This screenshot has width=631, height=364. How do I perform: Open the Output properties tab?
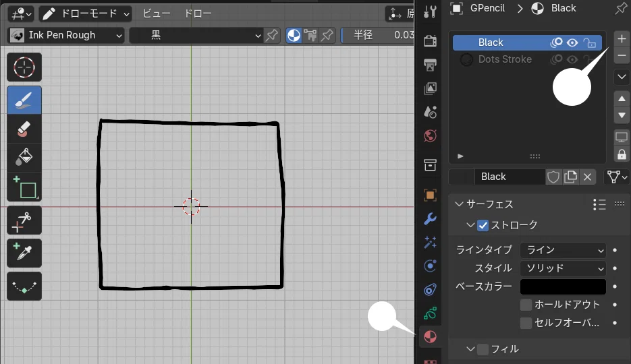(430, 65)
